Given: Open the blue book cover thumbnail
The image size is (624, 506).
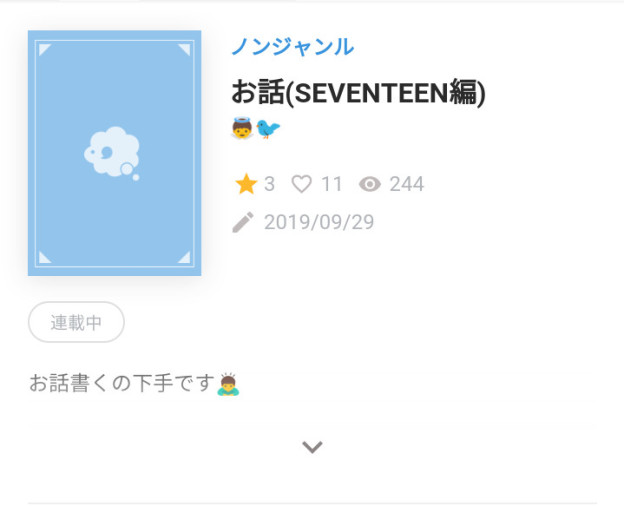Looking at the screenshot, I should 114,153.
